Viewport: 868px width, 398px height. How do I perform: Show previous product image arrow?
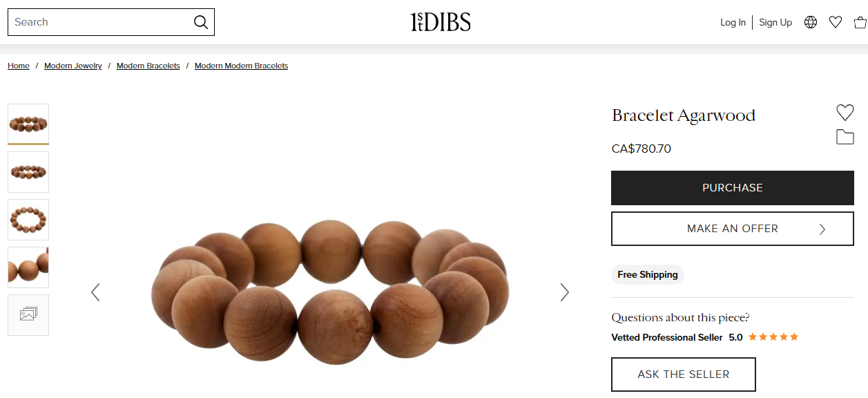coord(95,292)
